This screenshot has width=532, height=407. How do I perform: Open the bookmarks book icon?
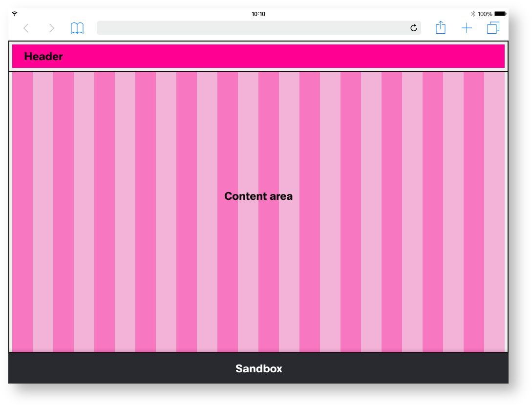click(77, 28)
